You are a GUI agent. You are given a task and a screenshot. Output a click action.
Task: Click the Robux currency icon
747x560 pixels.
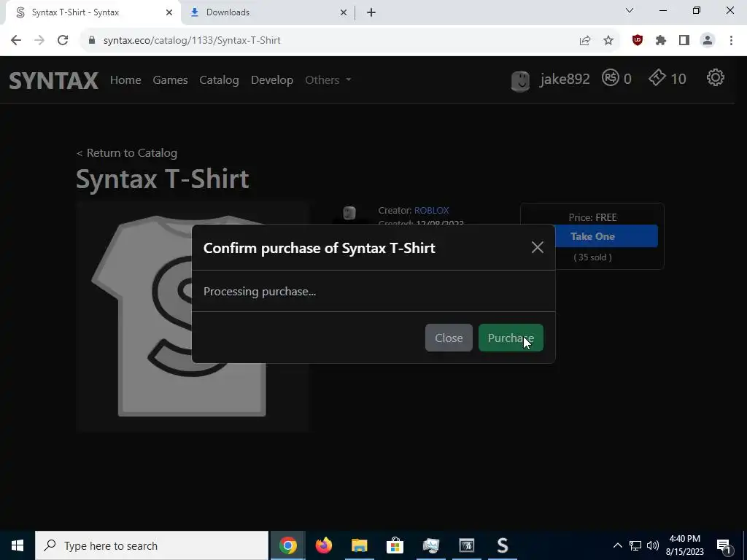point(611,77)
